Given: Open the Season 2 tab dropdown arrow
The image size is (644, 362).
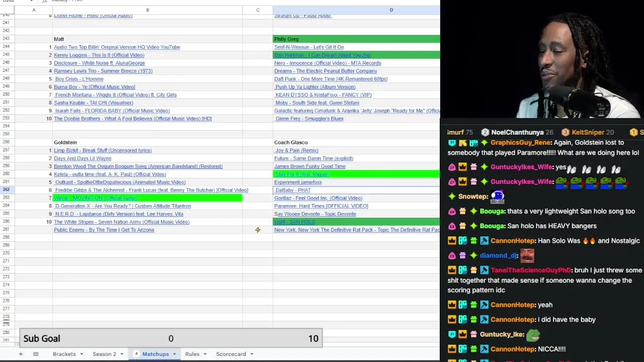Looking at the screenshot, I should [x=122, y=354].
